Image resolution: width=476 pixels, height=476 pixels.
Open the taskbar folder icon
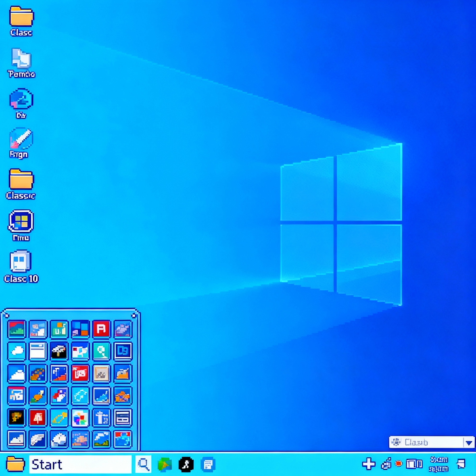pyautogui.click(x=15, y=464)
